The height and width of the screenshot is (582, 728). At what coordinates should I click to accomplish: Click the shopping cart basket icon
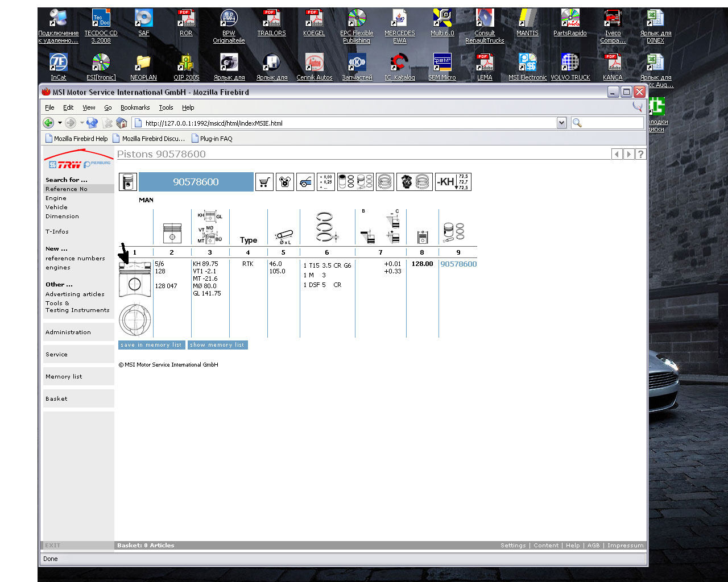point(264,182)
